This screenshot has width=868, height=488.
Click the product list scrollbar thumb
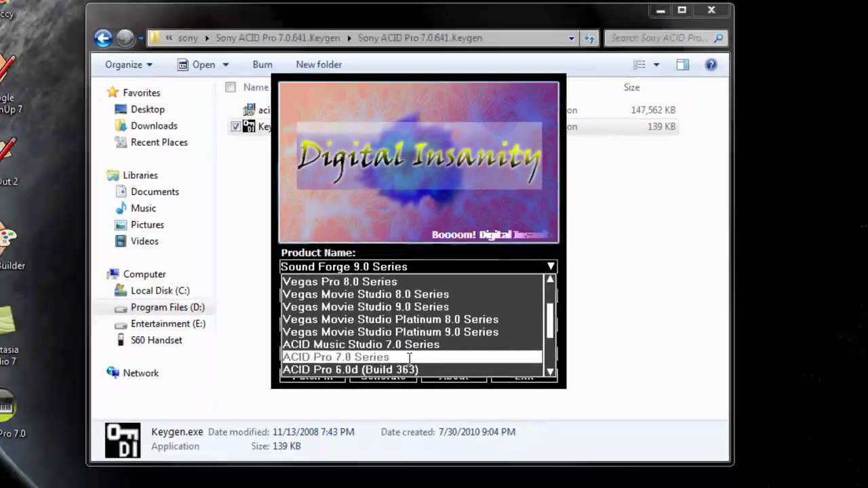[550, 320]
